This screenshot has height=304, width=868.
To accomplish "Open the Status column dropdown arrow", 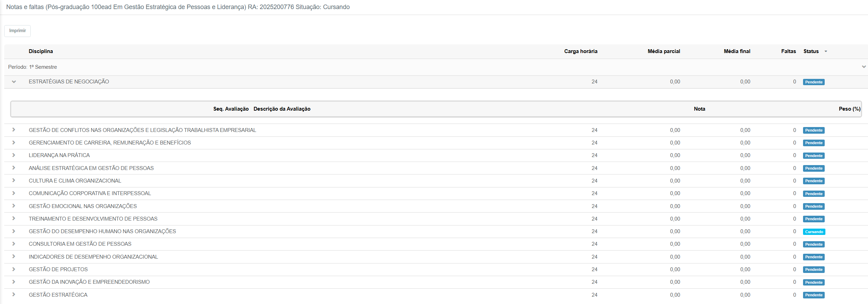I will pos(826,51).
